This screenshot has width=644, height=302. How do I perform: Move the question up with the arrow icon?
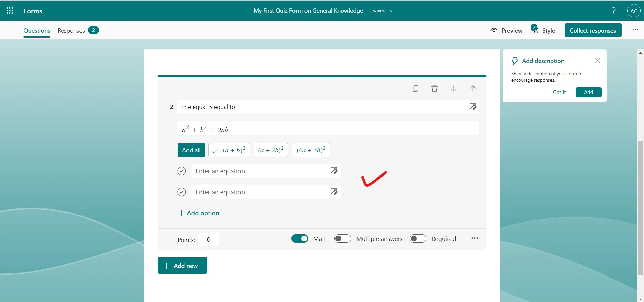pyautogui.click(x=473, y=88)
